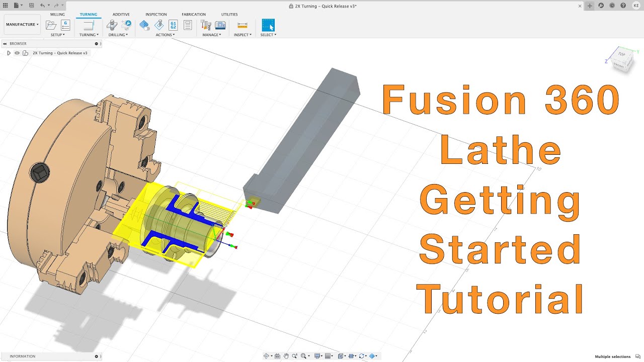Toggle the Information panel pin dot
This screenshot has width=644, height=362.
click(97, 356)
